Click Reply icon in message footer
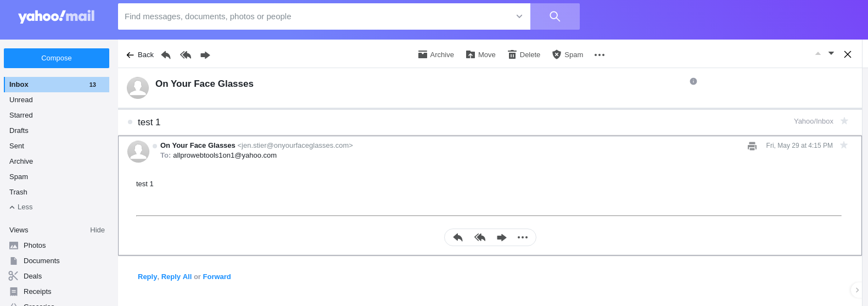This screenshot has height=306, width=868. click(x=458, y=237)
